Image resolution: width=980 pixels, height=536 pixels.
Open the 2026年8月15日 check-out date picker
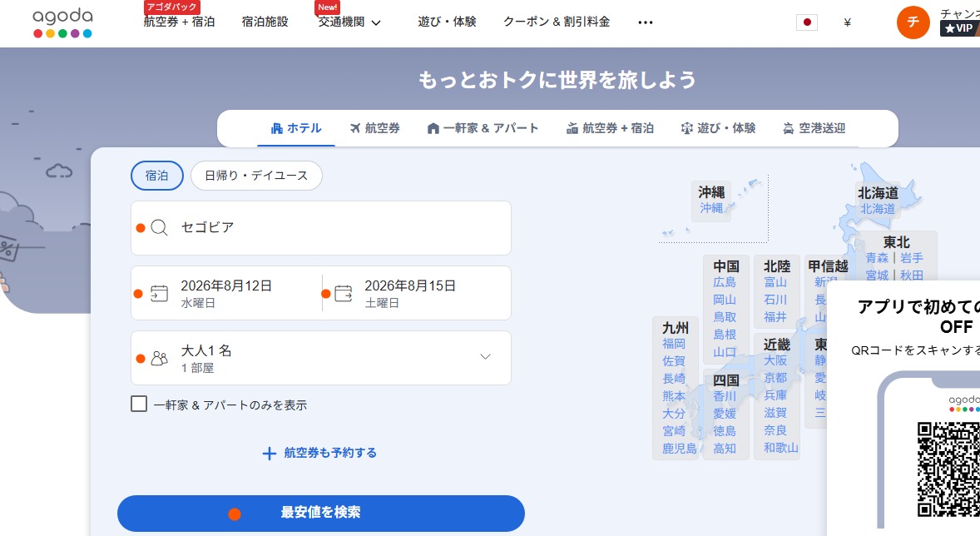(416, 293)
